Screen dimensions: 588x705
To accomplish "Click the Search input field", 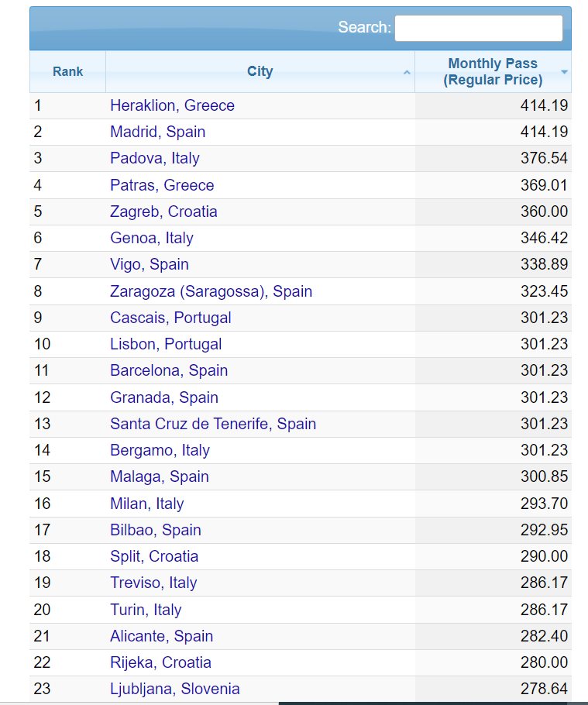I will (478, 28).
